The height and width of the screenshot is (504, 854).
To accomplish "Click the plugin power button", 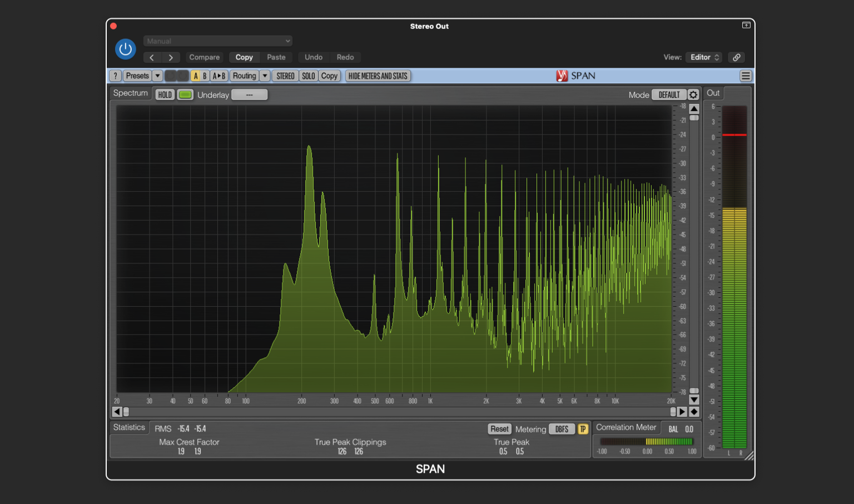I will pos(126,49).
